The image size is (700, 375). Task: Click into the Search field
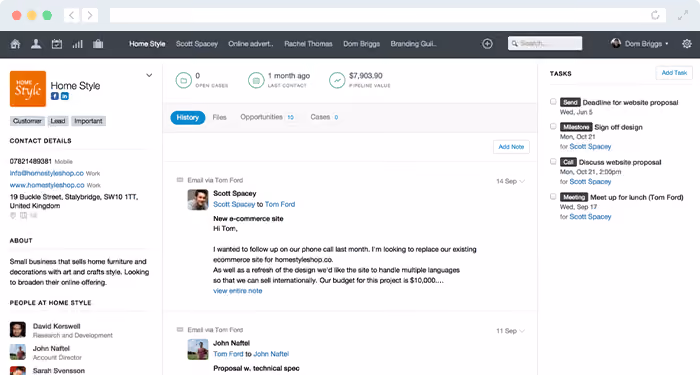(x=545, y=43)
